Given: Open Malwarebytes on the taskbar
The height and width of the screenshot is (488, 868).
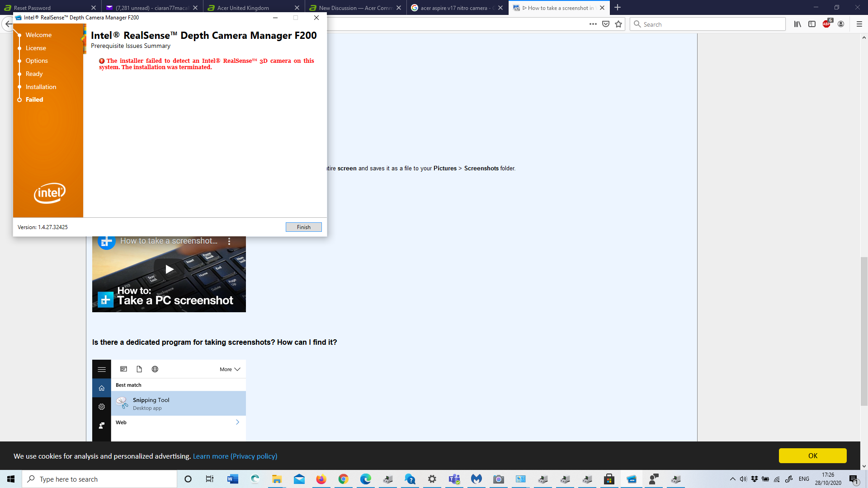Looking at the screenshot, I should 476,479.
